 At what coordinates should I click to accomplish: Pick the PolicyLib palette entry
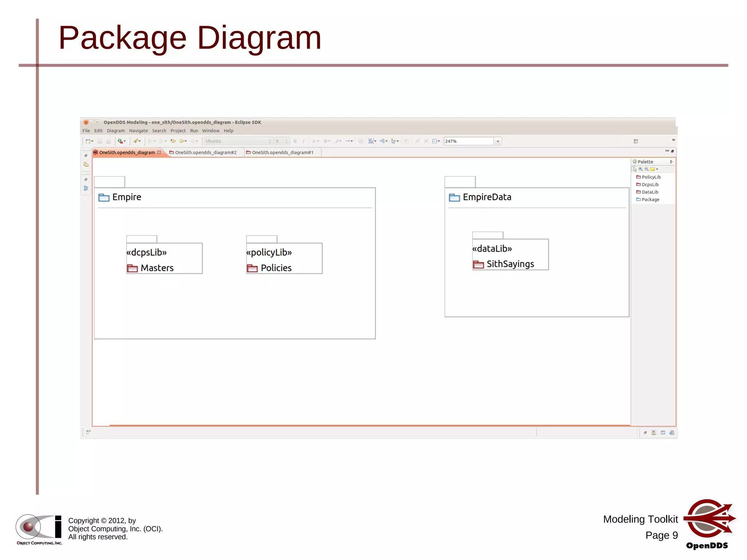tap(651, 177)
